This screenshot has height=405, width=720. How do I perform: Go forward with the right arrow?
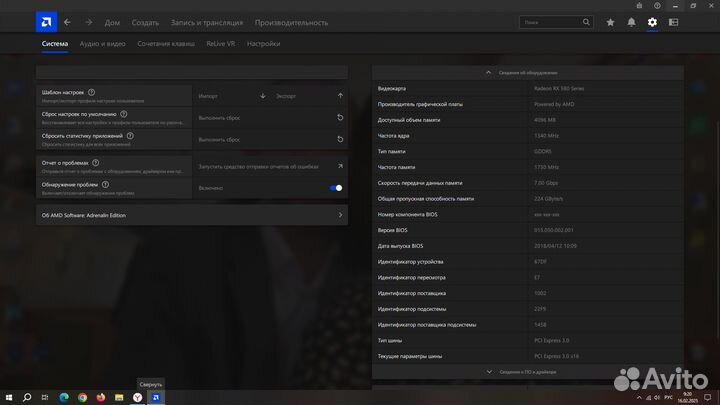tap(89, 22)
